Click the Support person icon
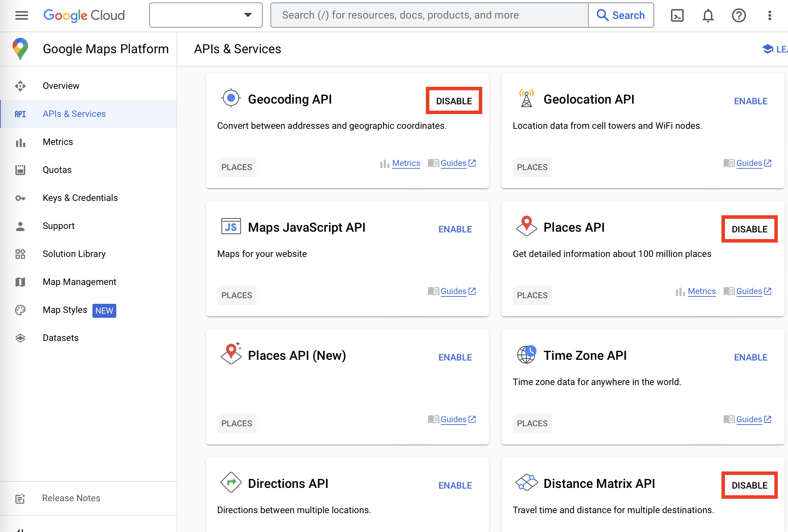Screen dimensions: 788x532 point(20,226)
